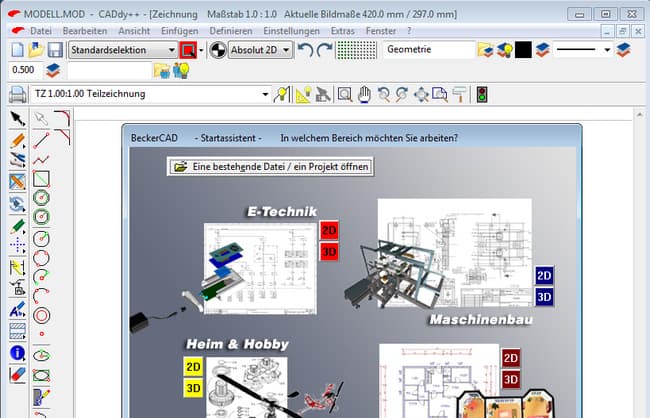Open the Bearbeiten menu
650x418 pixels.
pos(85,31)
